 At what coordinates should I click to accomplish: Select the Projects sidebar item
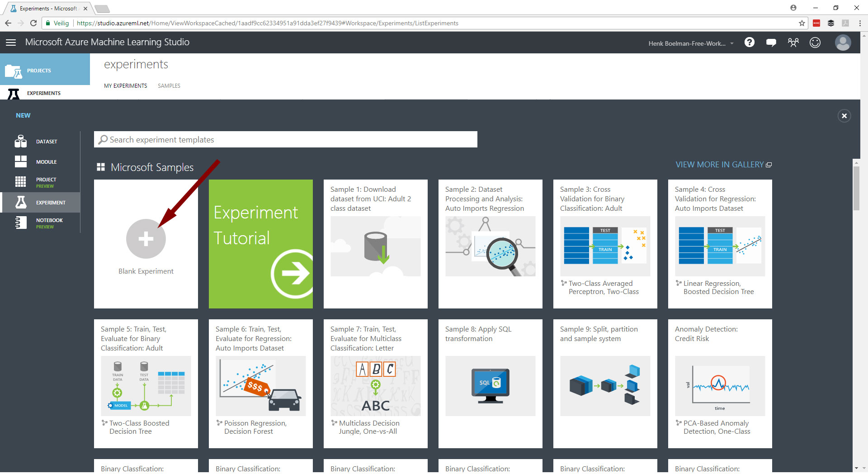click(x=45, y=69)
